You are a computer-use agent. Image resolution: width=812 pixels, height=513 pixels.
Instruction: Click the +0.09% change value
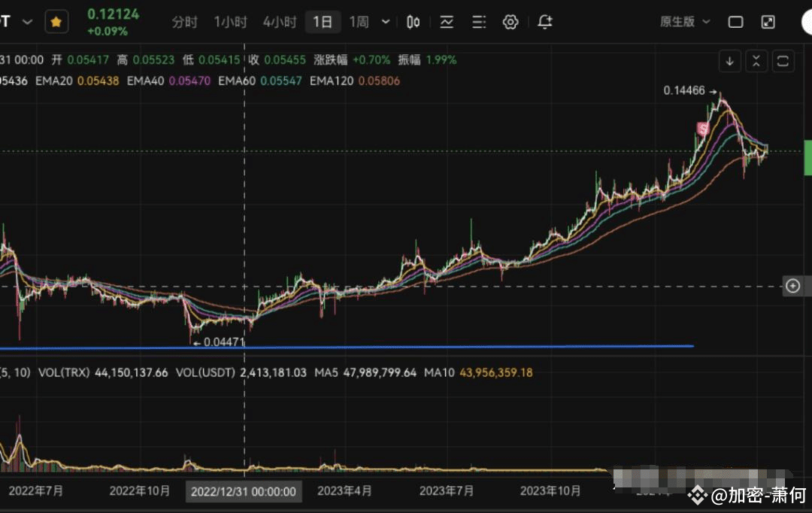[108, 31]
